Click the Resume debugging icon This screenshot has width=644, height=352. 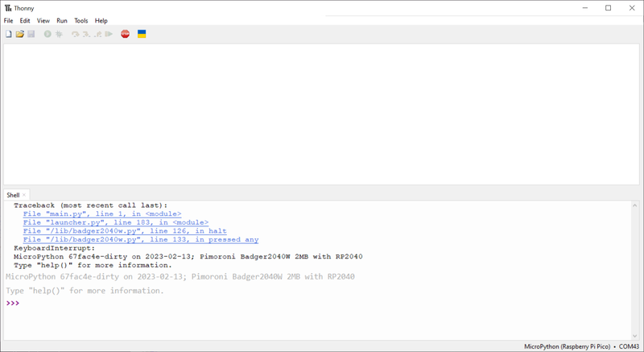109,34
